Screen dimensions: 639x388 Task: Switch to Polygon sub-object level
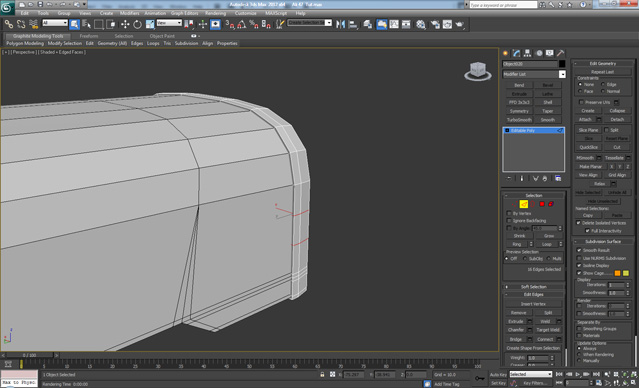[x=542, y=204]
